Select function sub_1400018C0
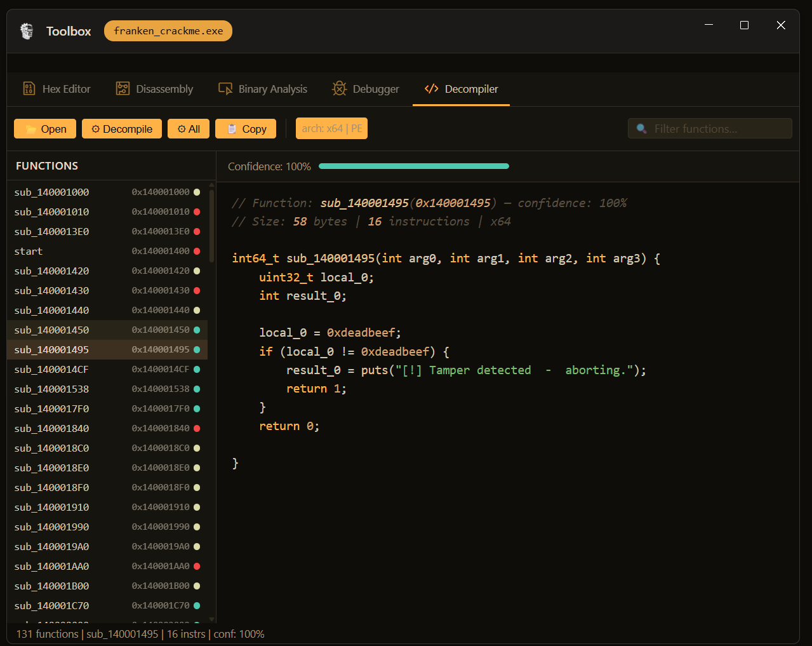Image resolution: width=812 pixels, height=646 pixels. 107,448
